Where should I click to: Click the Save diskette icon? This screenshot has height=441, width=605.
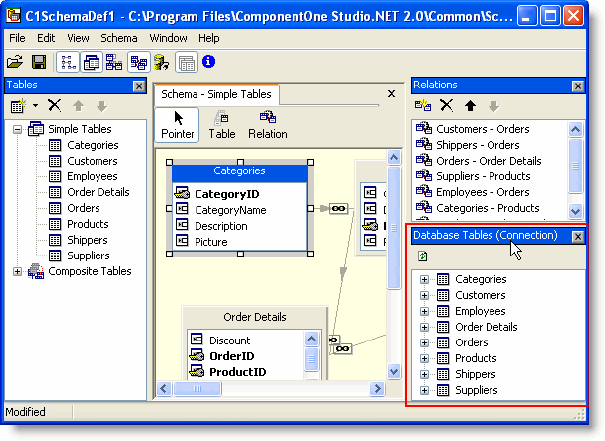tap(38, 62)
